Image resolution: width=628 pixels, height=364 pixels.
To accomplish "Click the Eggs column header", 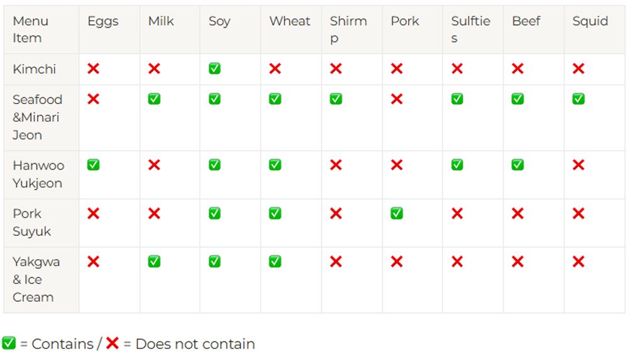I will click(103, 21).
